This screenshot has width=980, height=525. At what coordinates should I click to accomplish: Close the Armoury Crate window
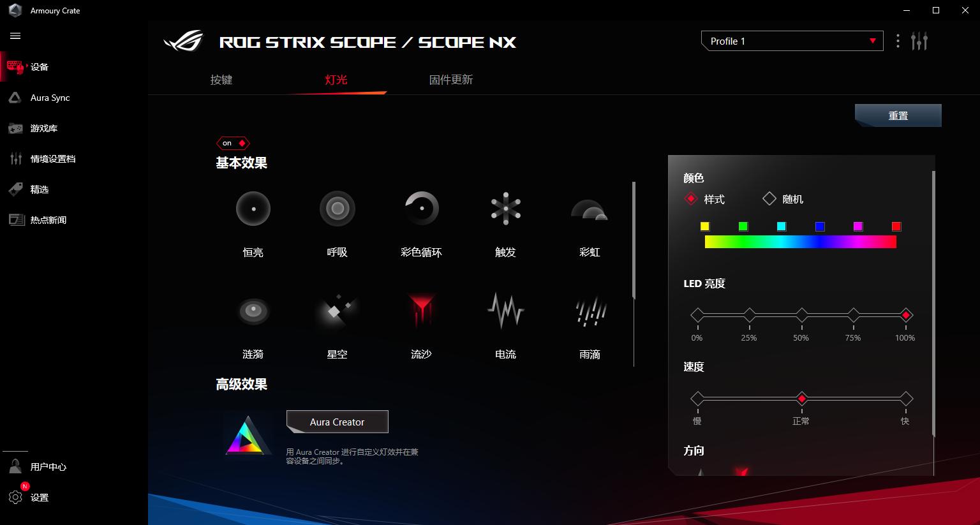click(965, 10)
